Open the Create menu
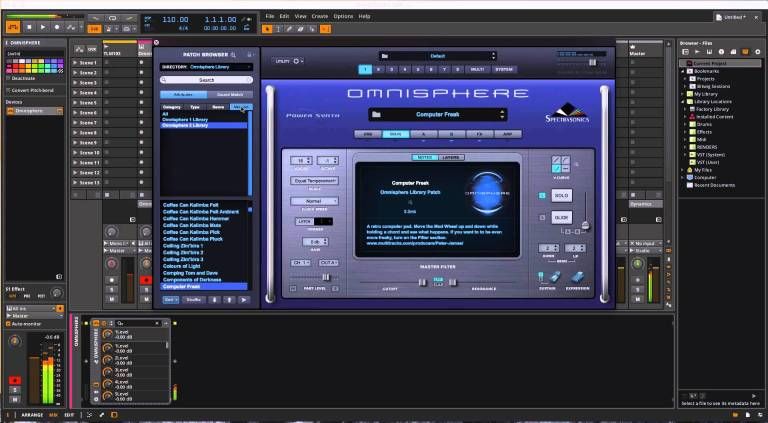768x423 pixels. (320, 16)
